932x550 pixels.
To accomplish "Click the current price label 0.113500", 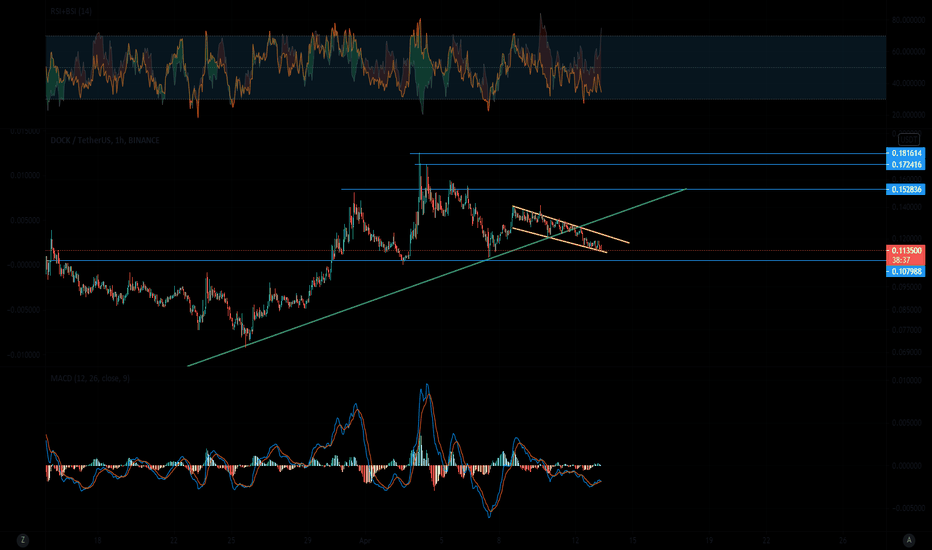I will pos(906,251).
